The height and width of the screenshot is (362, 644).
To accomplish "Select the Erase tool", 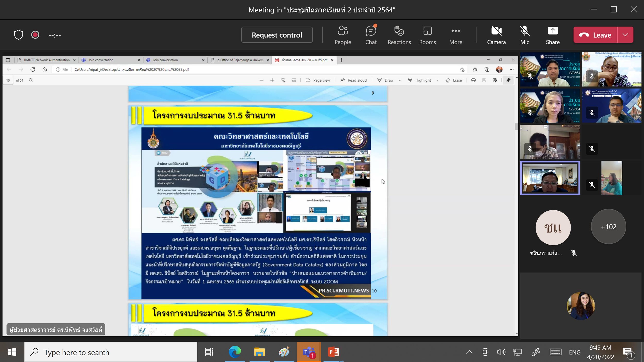I will (x=454, y=80).
